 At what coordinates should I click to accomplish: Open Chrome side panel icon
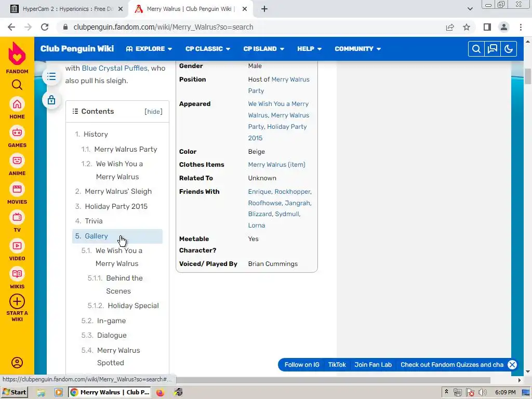tap(487, 27)
